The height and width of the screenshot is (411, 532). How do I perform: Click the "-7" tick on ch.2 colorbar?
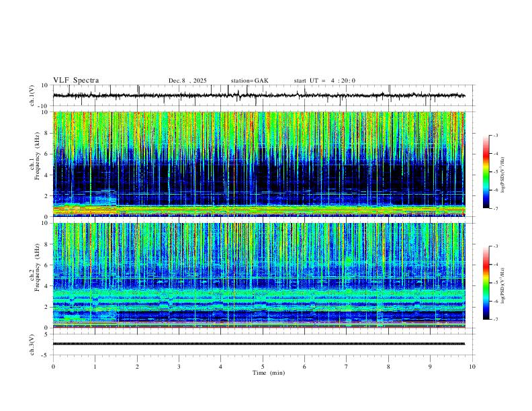pos(496,320)
